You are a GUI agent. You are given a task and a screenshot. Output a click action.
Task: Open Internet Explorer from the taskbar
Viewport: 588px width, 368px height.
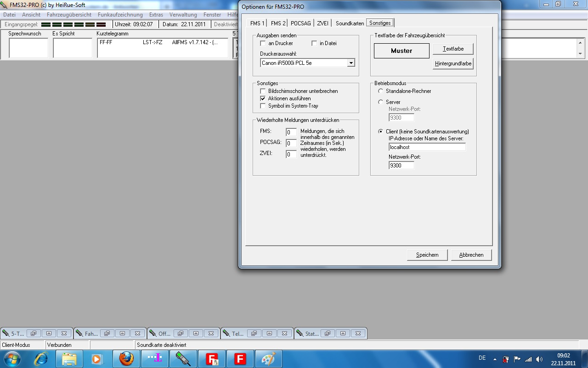[x=41, y=359]
